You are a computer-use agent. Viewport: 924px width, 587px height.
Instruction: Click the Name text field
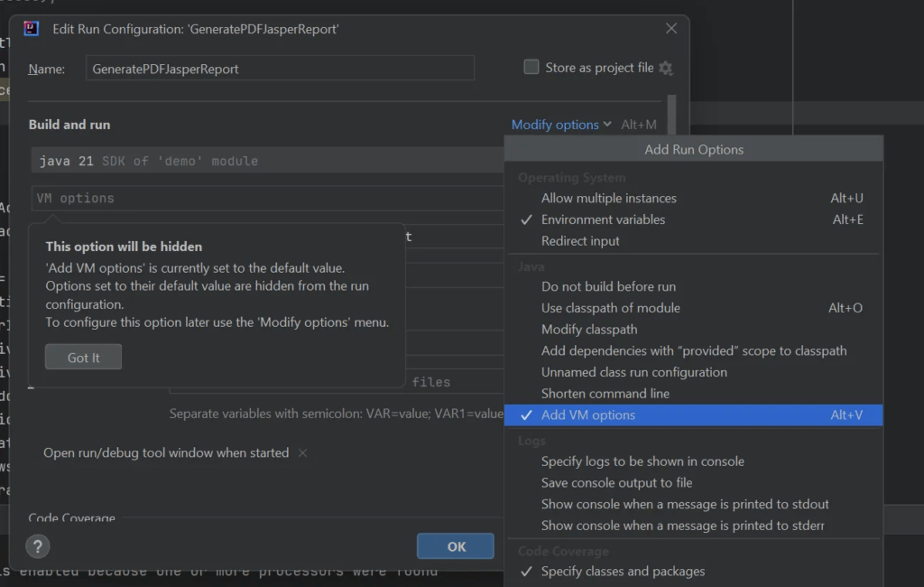tap(280, 69)
